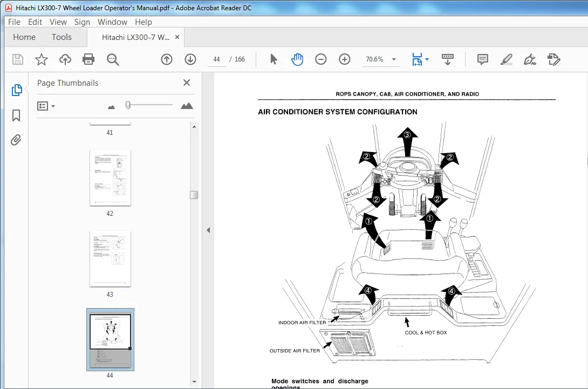The width and height of the screenshot is (588, 389).
Task: Reduce thumbnail size with the small mountain icon
Action: tap(111, 107)
